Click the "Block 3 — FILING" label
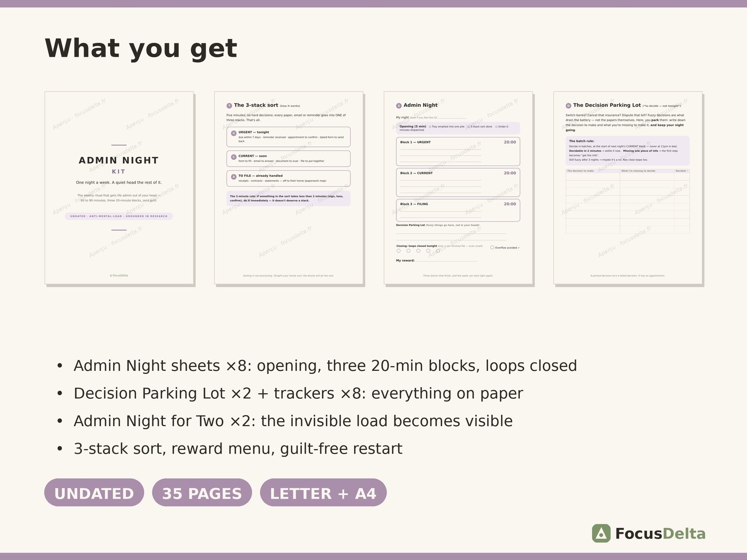747x560 pixels. point(414,204)
